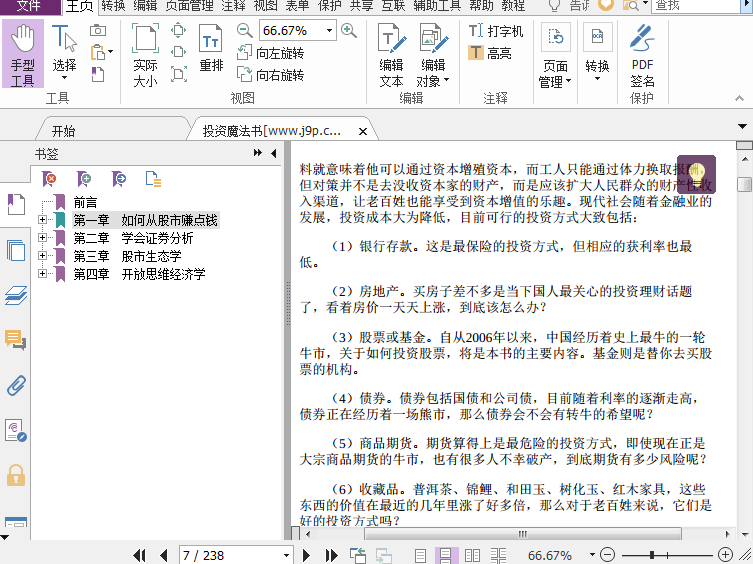This screenshot has height=564, width=753.
Task: Click the lightbulb tip icon over the page
Action: click(x=696, y=174)
